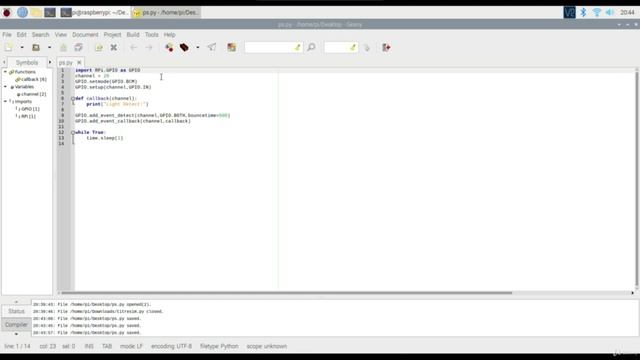Open the Raspberry Pi applications menu
This screenshot has width=640, height=360.
pyautogui.click(x=7, y=13)
